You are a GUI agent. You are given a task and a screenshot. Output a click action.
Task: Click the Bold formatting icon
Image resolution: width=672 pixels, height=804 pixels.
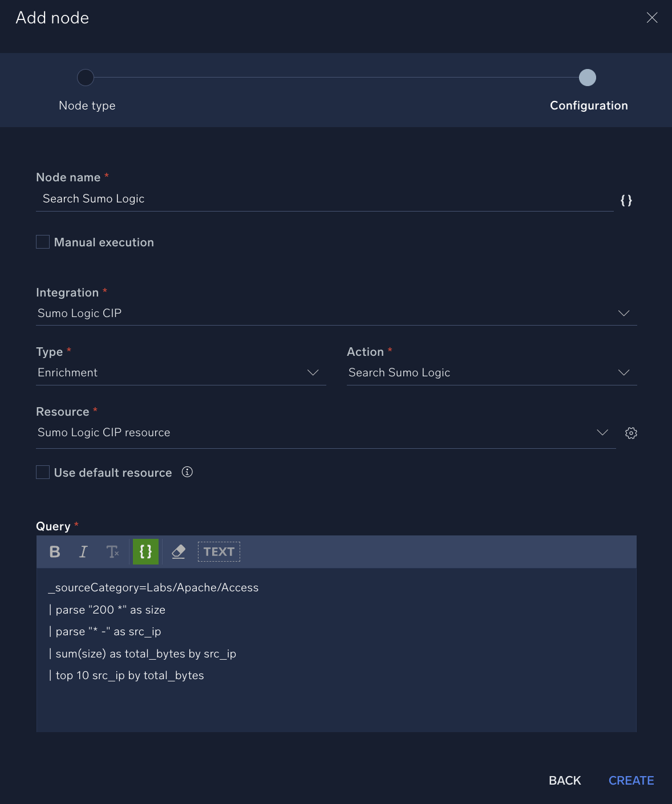tap(55, 551)
